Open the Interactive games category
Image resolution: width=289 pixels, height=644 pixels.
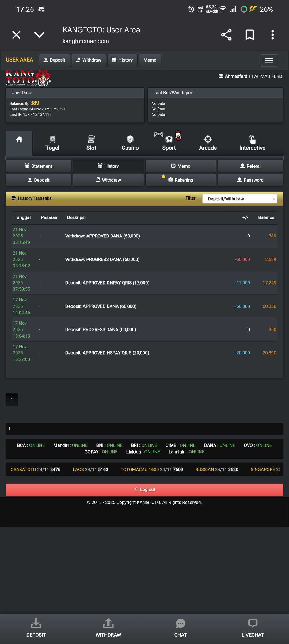pyautogui.click(x=252, y=143)
